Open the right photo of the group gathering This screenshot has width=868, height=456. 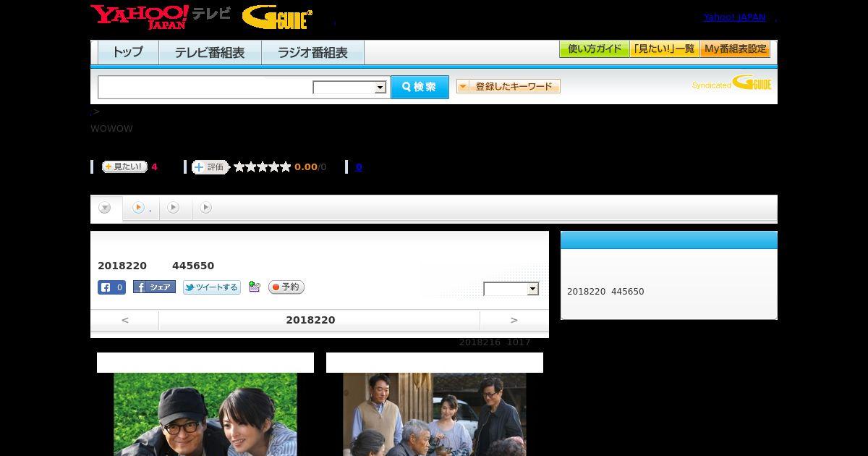tap(434, 414)
